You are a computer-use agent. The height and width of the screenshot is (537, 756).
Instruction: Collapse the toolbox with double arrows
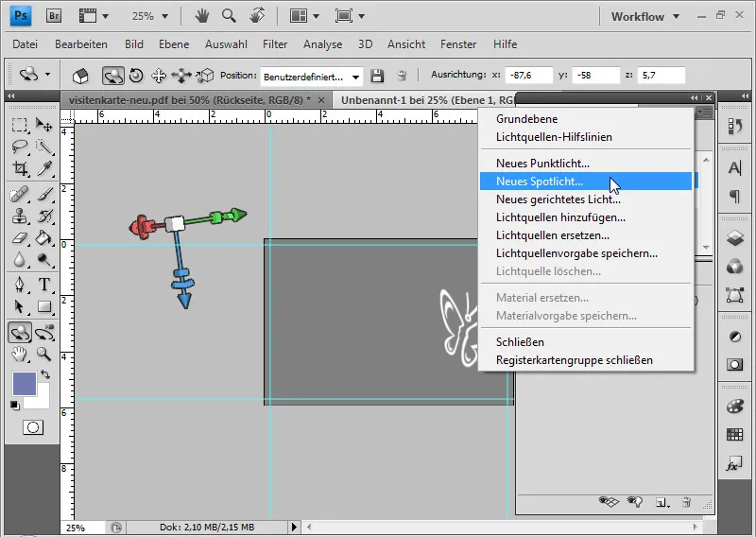coord(11,96)
